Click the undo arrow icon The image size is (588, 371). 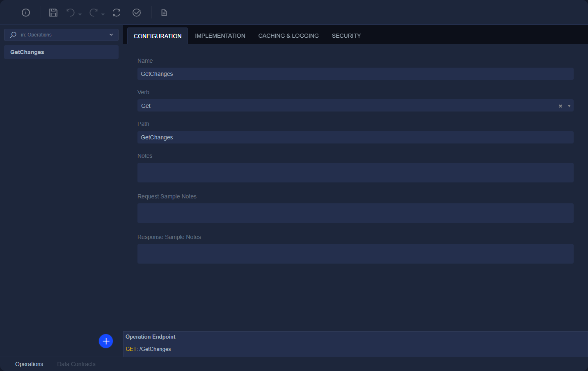click(71, 13)
